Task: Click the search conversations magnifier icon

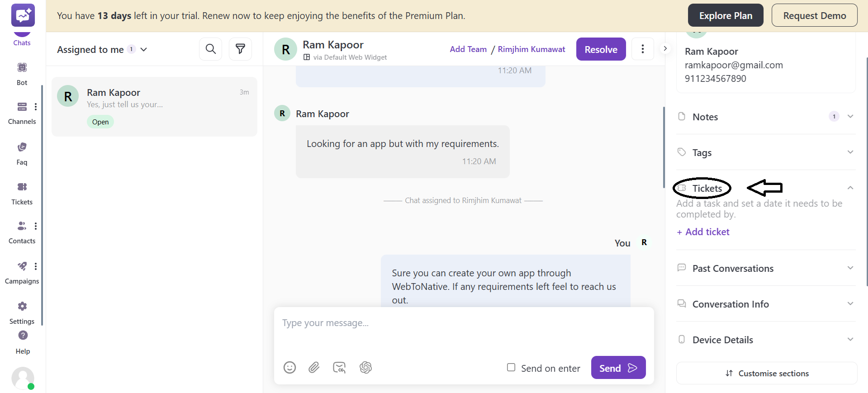Action: click(x=210, y=49)
